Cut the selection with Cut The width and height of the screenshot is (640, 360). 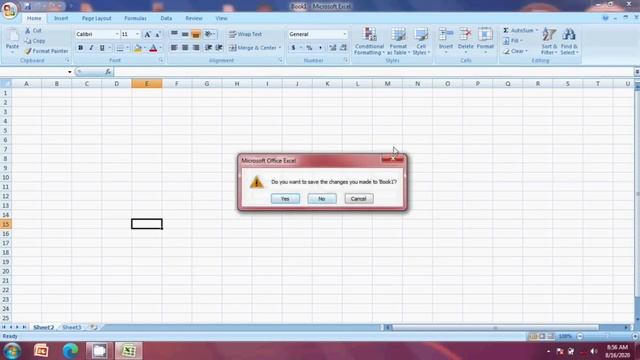click(x=33, y=31)
